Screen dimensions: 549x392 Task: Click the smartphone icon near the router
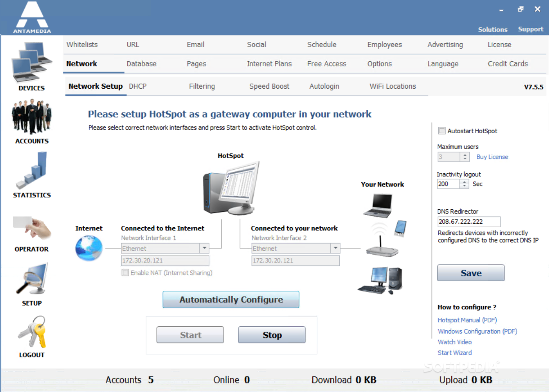pos(400,228)
